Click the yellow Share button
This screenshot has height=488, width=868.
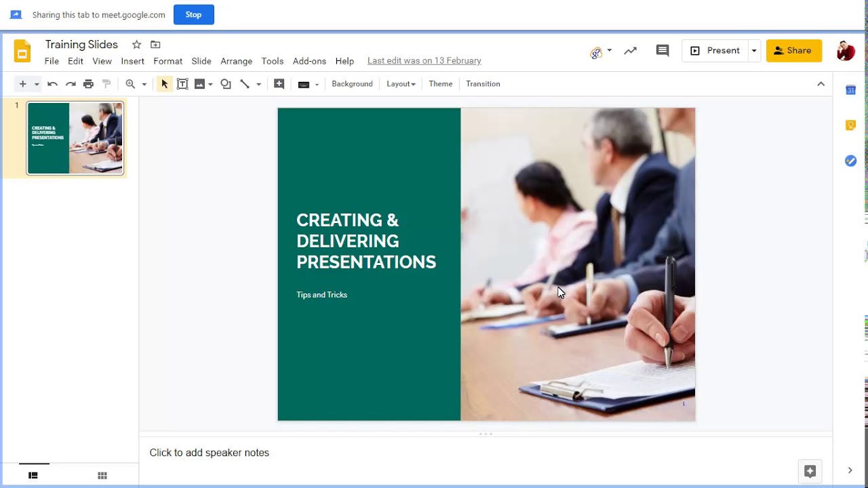(x=794, y=51)
